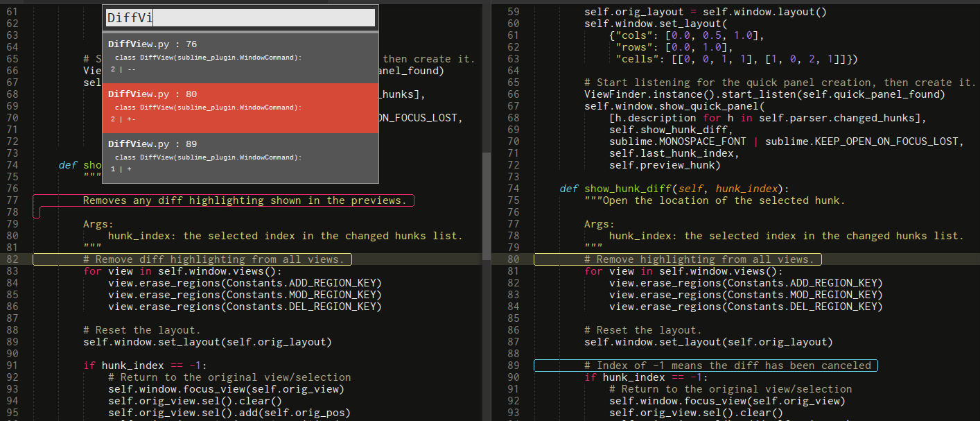The width and height of the screenshot is (980, 421).
Task: Click 'self.show_hunk_diff,' in right pane
Action: 672,130
